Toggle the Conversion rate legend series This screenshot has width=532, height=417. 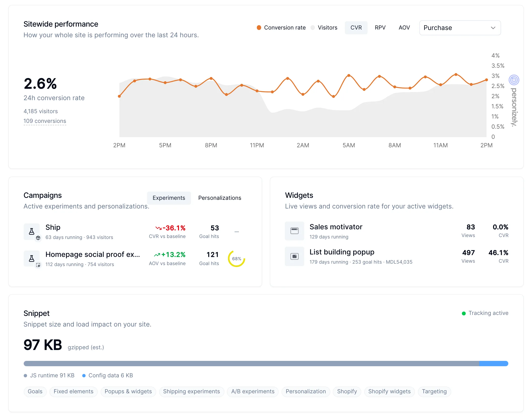tap(281, 28)
